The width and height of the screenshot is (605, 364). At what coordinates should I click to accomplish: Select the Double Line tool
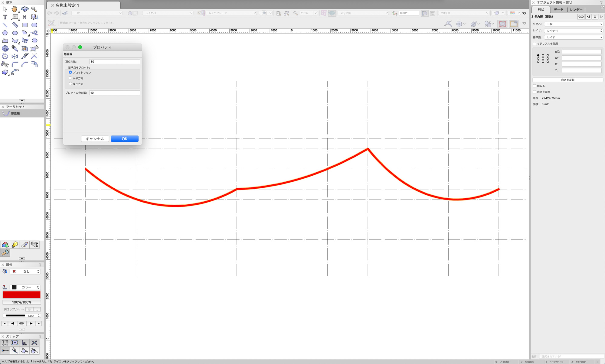(15, 25)
